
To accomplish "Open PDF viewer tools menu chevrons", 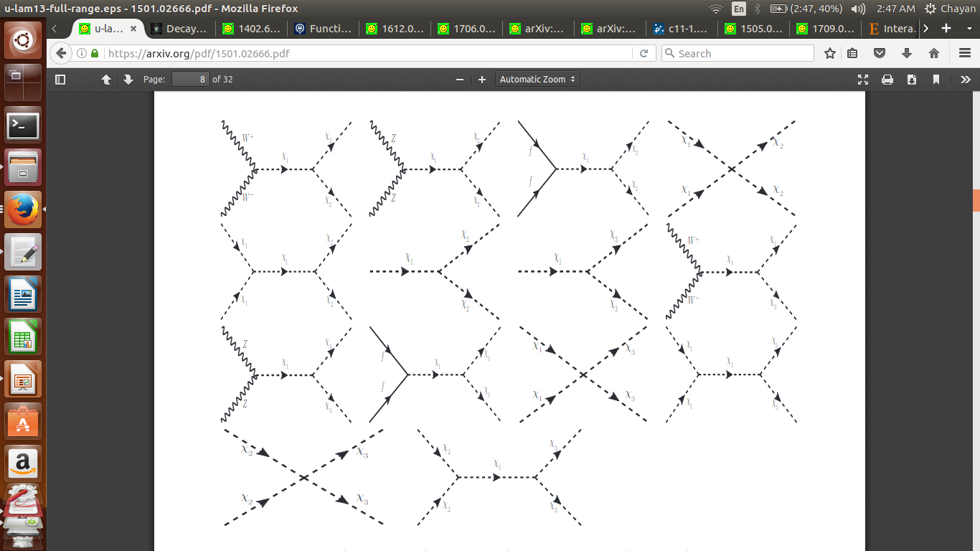I will pos(965,80).
